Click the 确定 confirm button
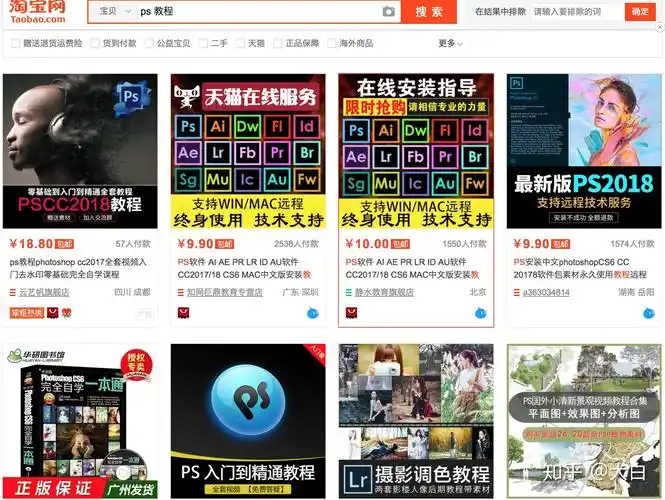This screenshot has width=665, height=500. 640,11
